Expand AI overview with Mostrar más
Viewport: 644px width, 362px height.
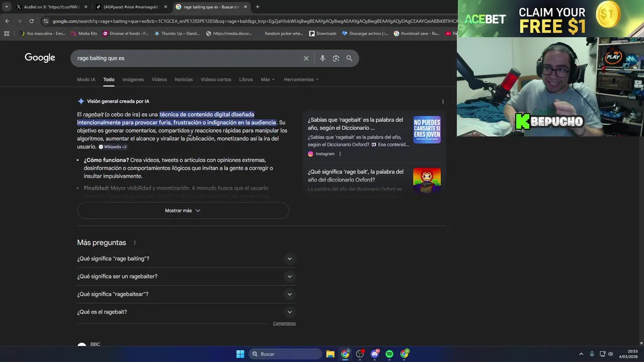click(x=183, y=211)
